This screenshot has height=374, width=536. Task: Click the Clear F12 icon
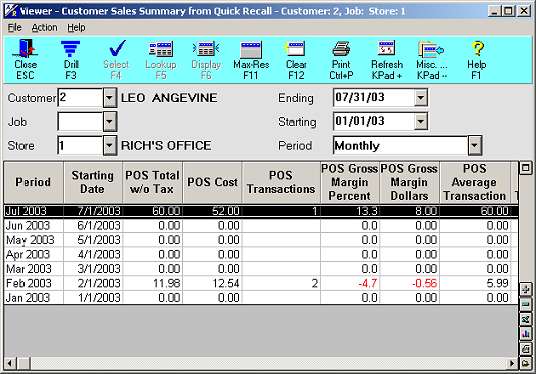tap(296, 59)
